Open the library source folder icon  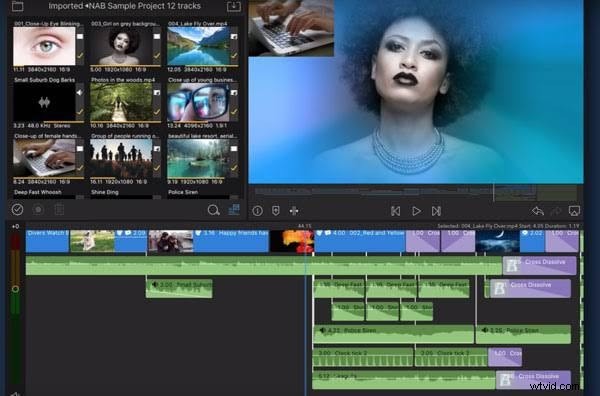click(18, 6)
